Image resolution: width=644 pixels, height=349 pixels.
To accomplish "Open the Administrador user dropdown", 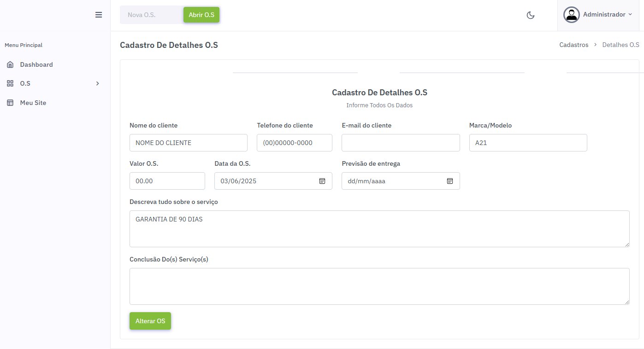I will point(607,15).
